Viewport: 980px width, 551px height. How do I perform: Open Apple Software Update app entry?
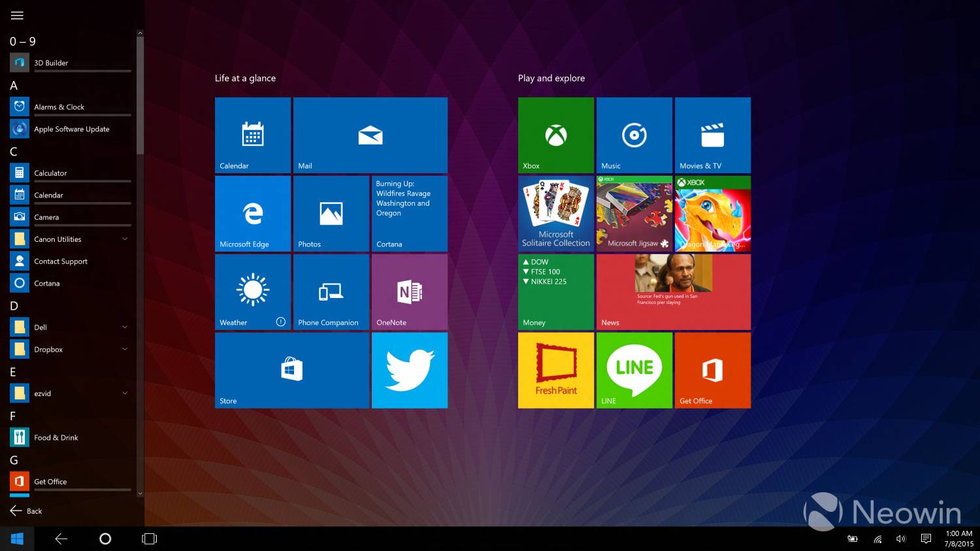click(71, 129)
